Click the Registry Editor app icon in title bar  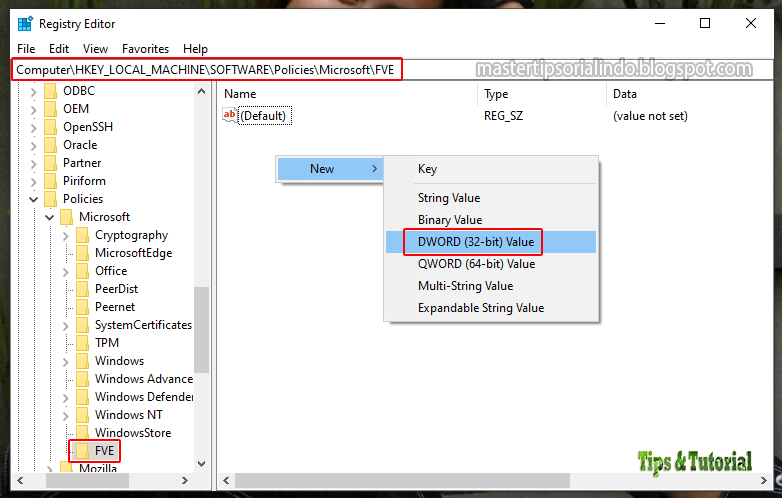coord(24,23)
